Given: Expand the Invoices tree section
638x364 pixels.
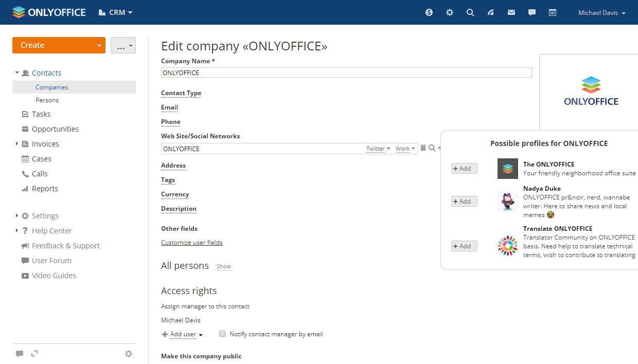Looking at the screenshot, I should (x=17, y=144).
